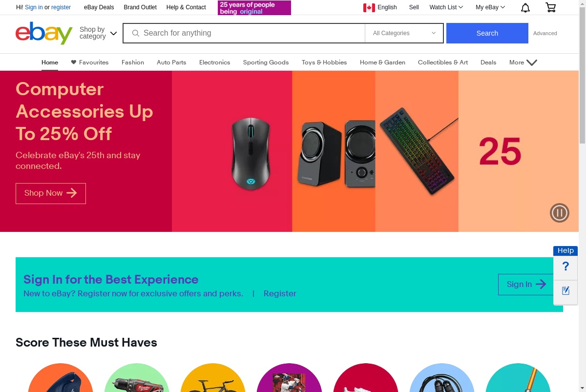Select the Sporting Goods tab

[x=266, y=62]
